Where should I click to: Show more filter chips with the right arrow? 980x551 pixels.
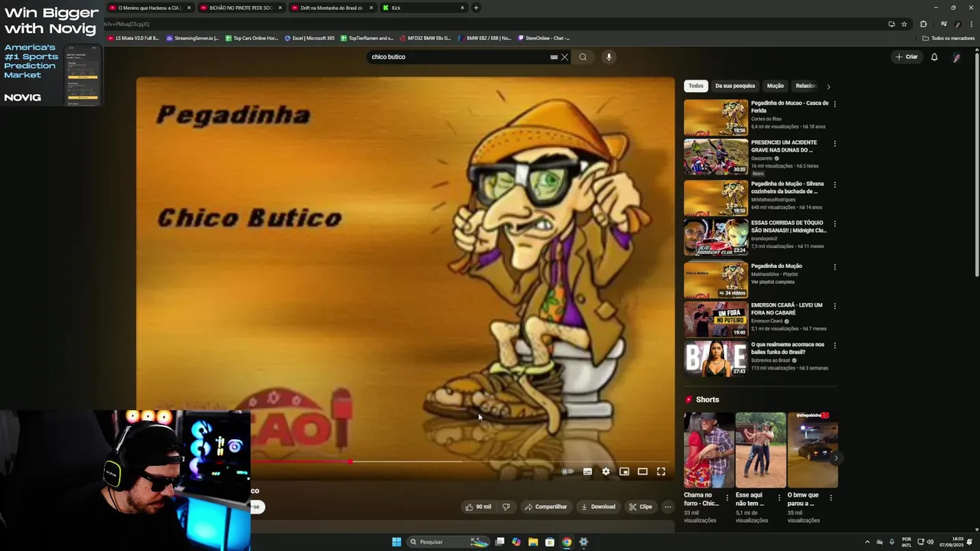828,86
